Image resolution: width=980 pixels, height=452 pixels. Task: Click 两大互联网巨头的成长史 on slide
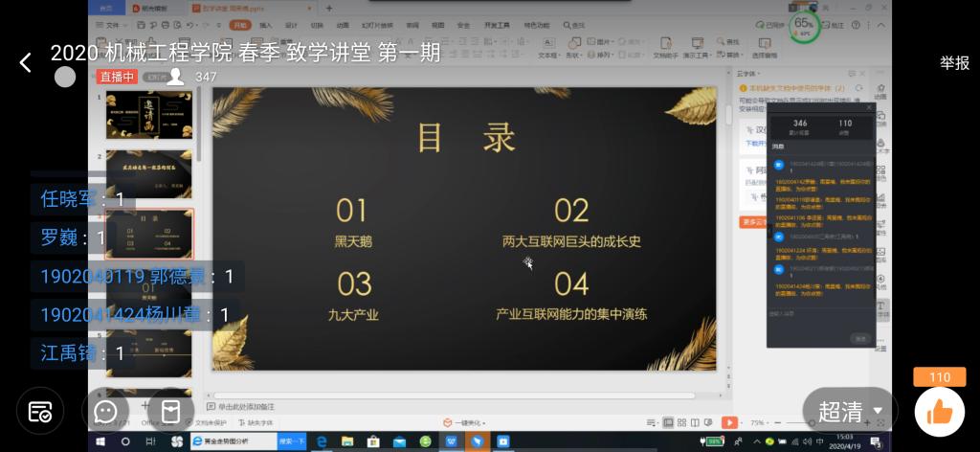pyautogui.click(x=571, y=241)
